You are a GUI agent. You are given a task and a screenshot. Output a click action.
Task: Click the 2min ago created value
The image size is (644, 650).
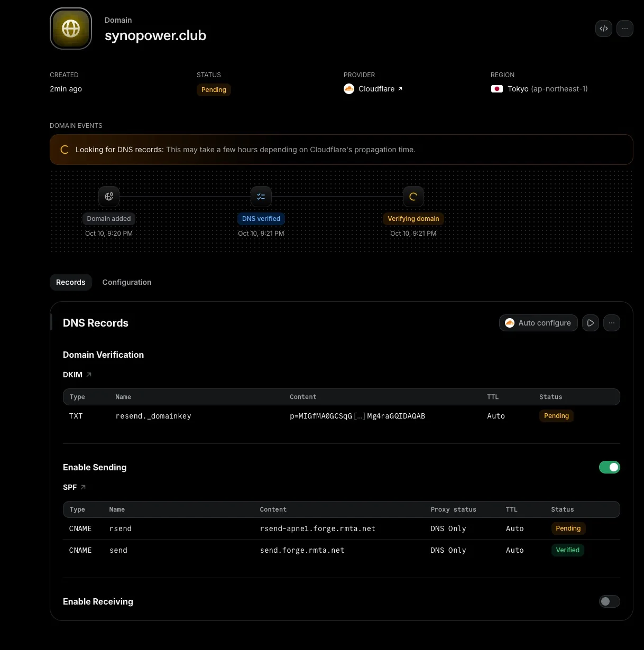pyautogui.click(x=66, y=89)
